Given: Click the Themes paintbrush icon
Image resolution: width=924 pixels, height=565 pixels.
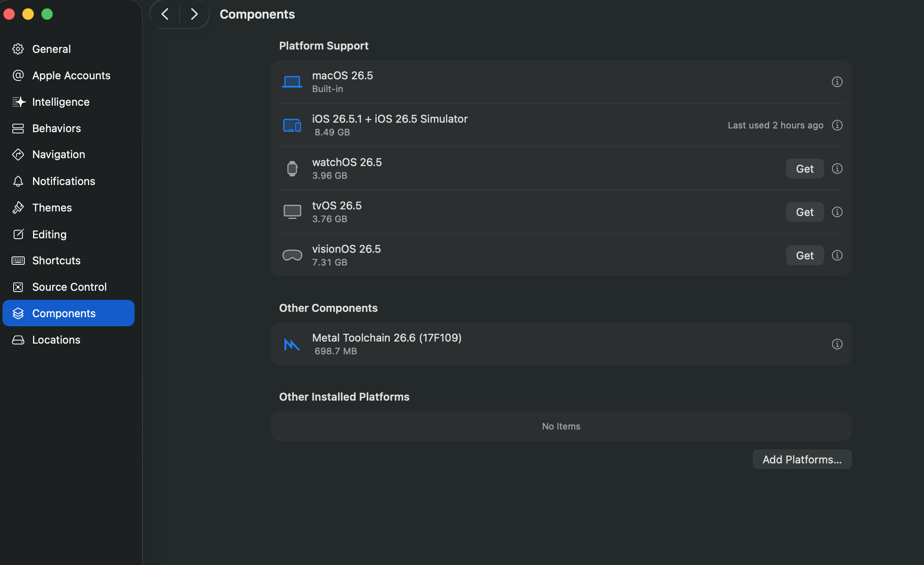Looking at the screenshot, I should point(18,207).
